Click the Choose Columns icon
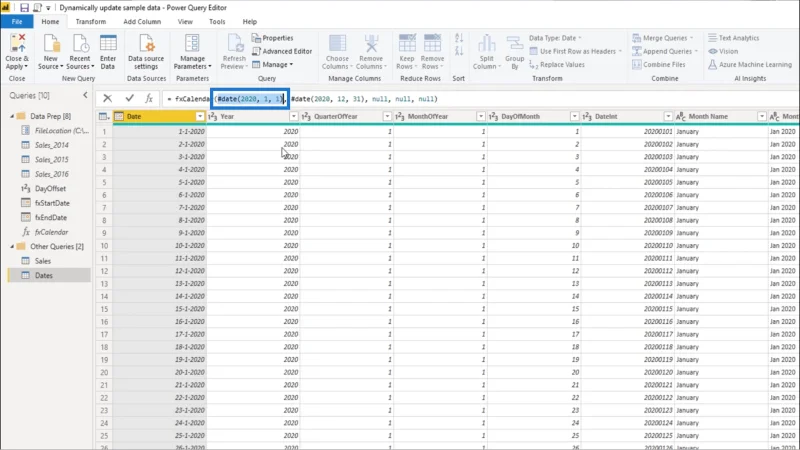This screenshot has height=450, width=800. pyautogui.click(x=337, y=43)
